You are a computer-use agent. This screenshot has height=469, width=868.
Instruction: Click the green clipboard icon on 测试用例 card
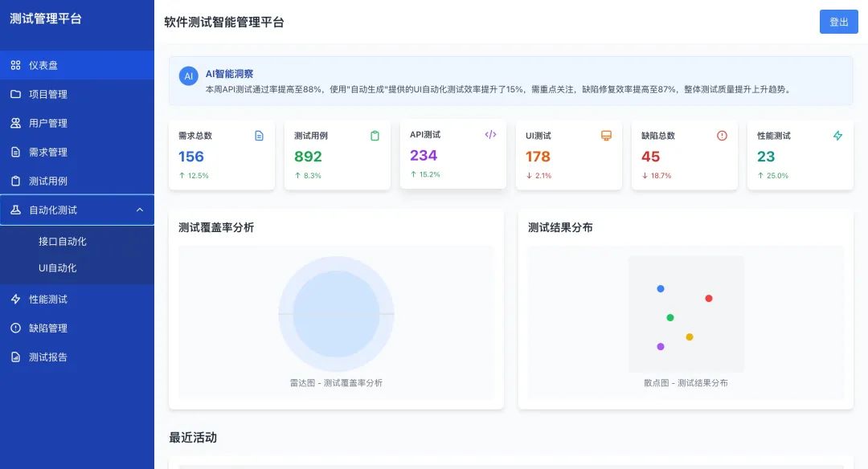click(x=375, y=136)
